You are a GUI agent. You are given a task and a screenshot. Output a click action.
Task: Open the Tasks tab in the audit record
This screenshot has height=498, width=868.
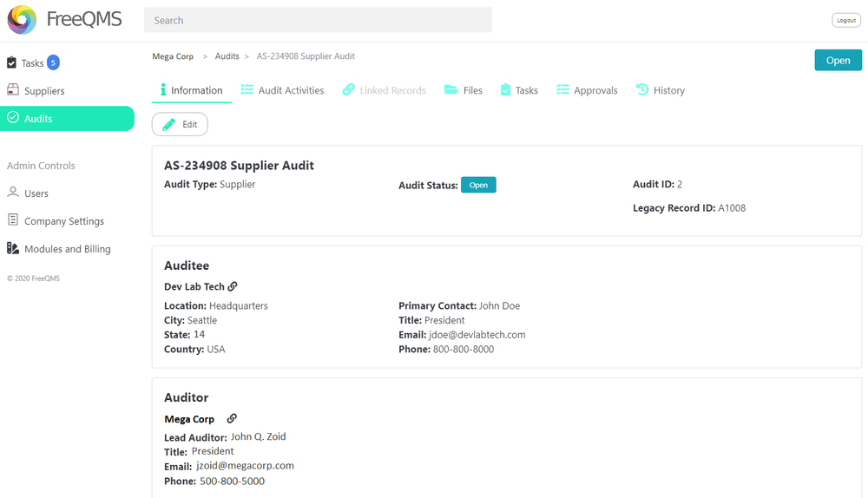(519, 90)
